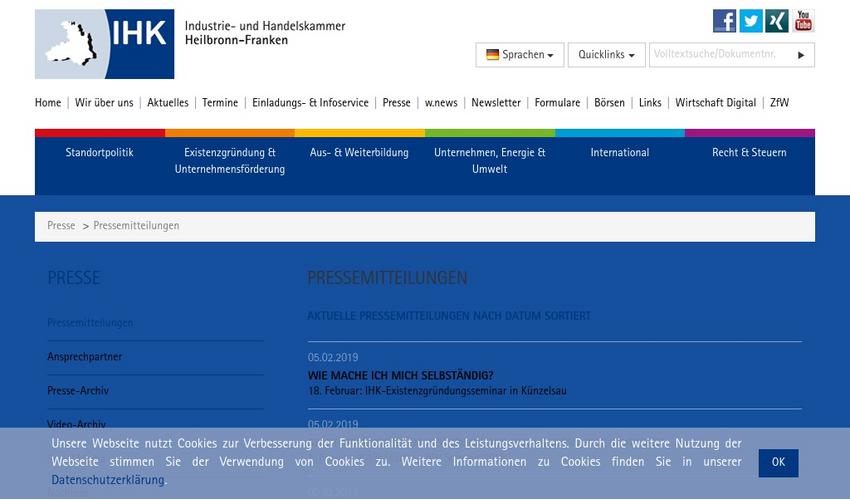
Task: Click Presse in the breadcrumb
Action: pos(61,226)
